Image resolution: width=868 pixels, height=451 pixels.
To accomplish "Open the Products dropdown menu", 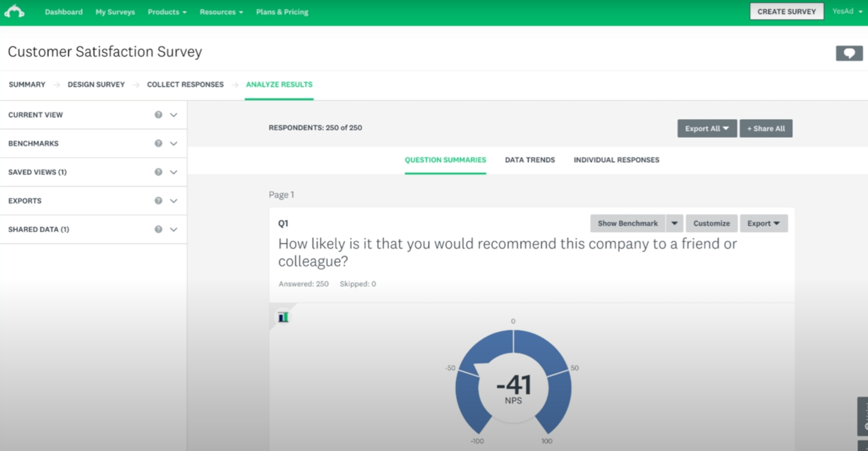I will (x=167, y=12).
